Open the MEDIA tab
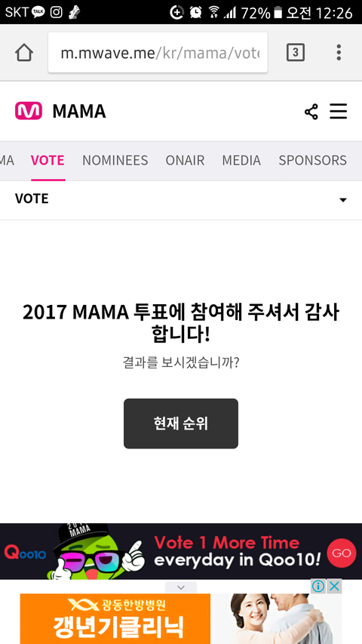Viewport: 362px width, 644px height. 241,160
